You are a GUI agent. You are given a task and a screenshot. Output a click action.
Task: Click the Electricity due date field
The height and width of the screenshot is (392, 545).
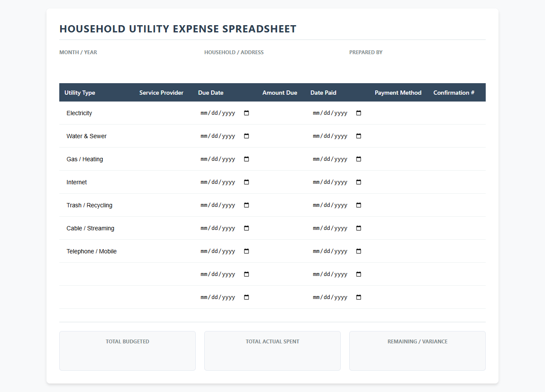225,113
